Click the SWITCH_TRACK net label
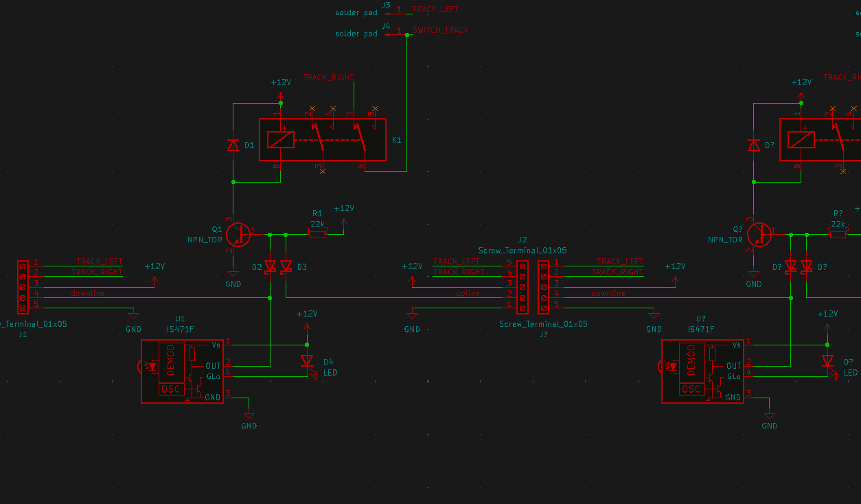The image size is (861, 504). click(x=440, y=30)
